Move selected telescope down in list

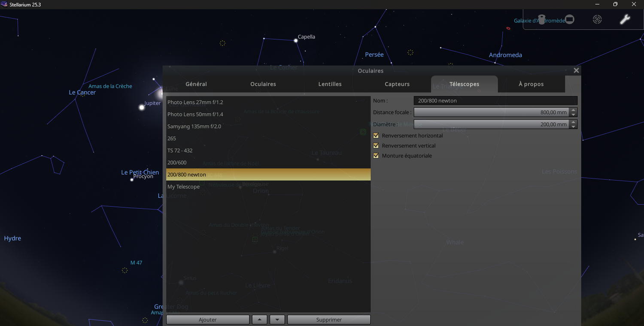coord(277,320)
